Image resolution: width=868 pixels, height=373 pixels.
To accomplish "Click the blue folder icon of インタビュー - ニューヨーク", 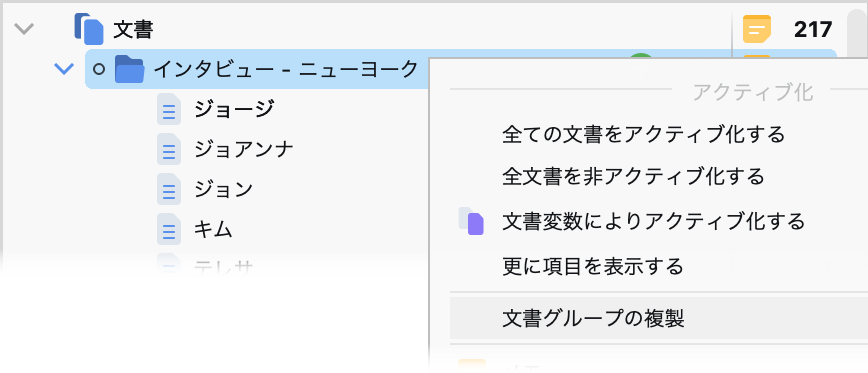I will tap(130, 69).
